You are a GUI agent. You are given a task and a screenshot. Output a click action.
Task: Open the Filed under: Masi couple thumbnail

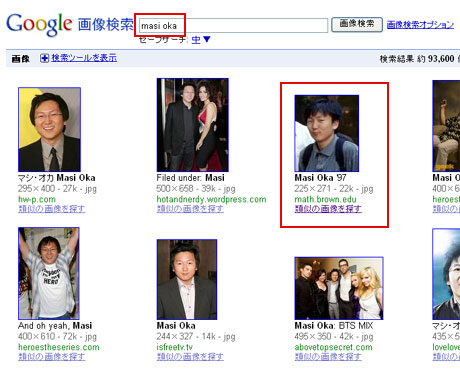(193, 125)
